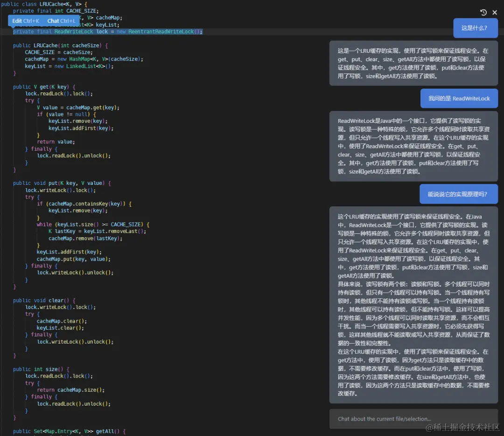Click the 'cacheMap.remove(lastKey);' line
This screenshot has width=504, height=436.
(85, 238)
